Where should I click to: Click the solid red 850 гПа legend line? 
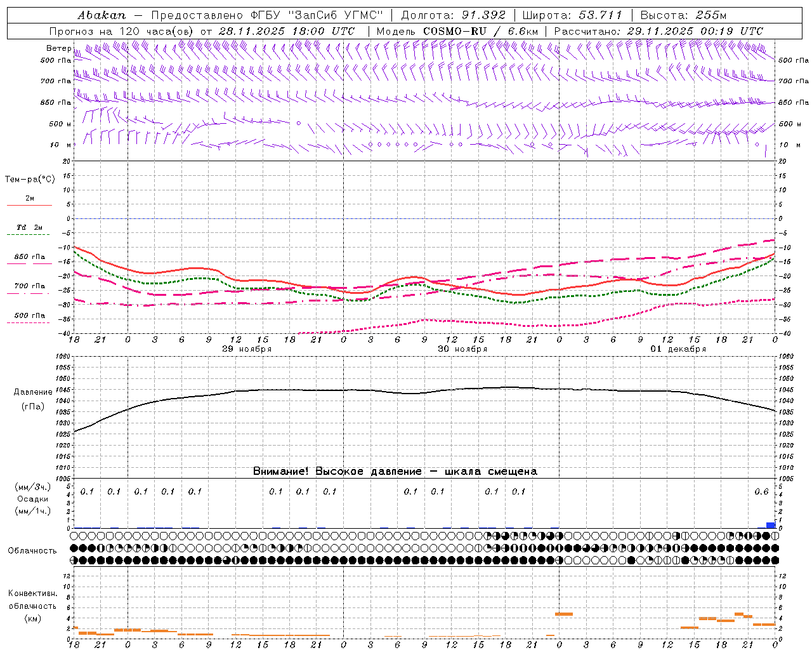click(x=29, y=263)
